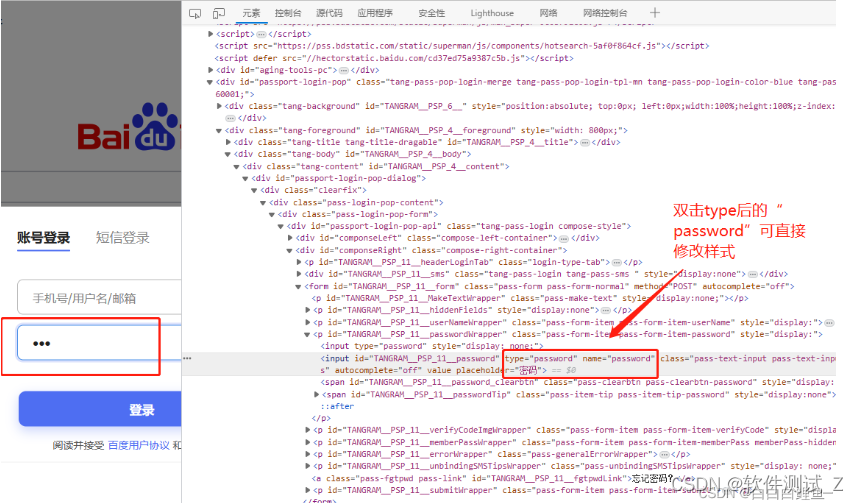Expand the tang-title div node
This screenshot has height=503, width=859.
(x=228, y=142)
